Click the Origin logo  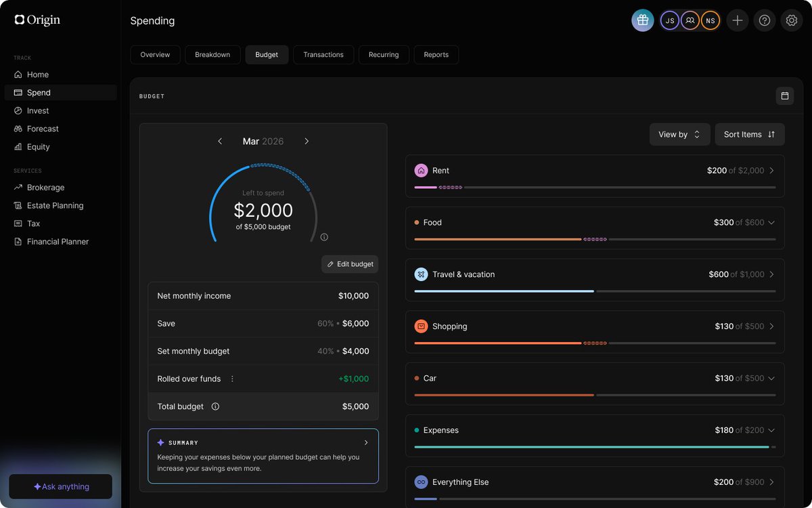(x=37, y=20)
